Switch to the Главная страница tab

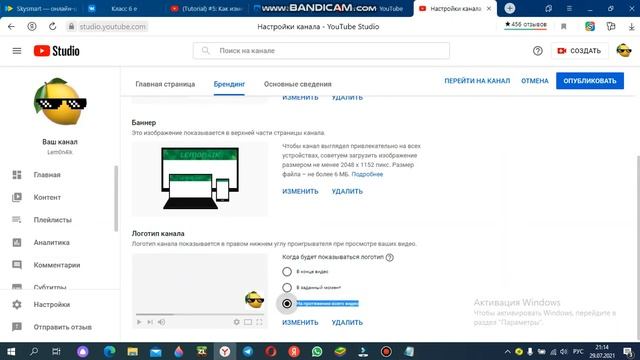(x=165, y=84)
